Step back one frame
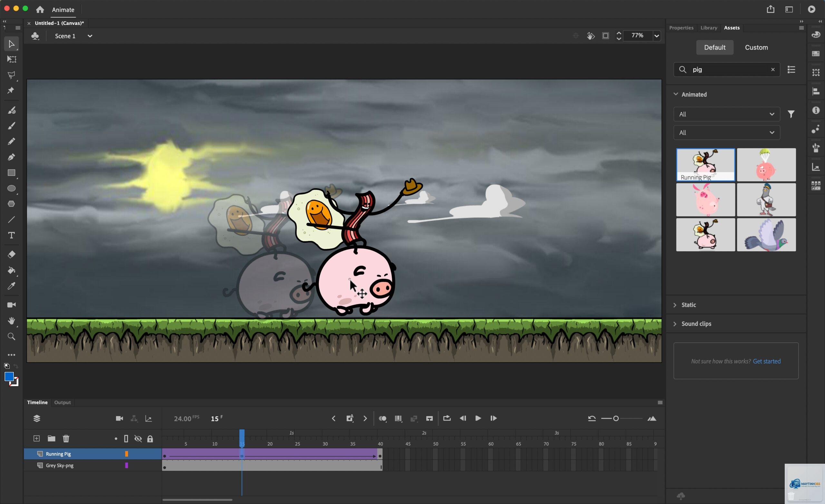825x504 pixels. pyautogui.click(x=463, y=418)
